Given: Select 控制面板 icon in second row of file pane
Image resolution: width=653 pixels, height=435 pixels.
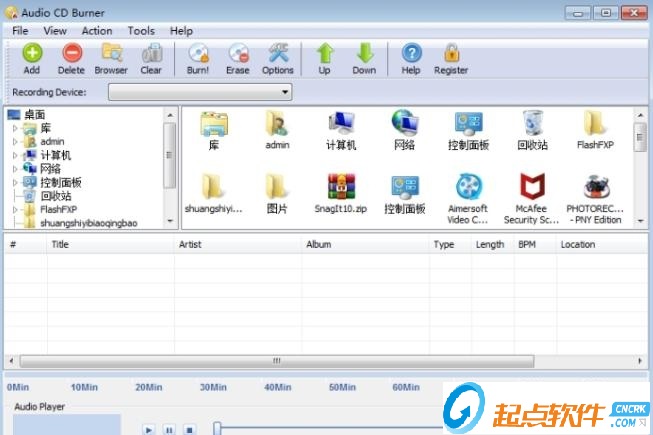Looking at the screenshot, I should tap(404, 187).
